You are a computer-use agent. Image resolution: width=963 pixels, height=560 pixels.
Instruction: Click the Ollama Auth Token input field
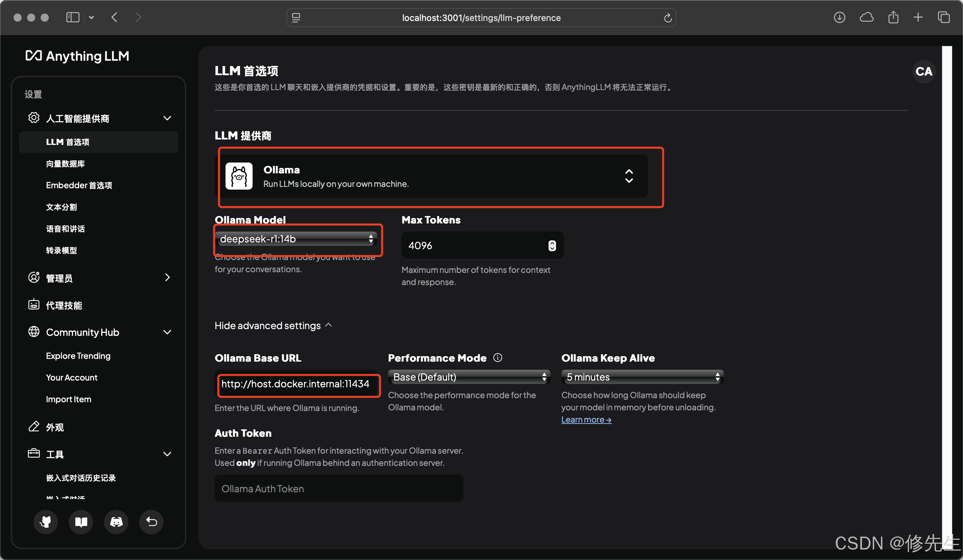click(x=338, y=488)
